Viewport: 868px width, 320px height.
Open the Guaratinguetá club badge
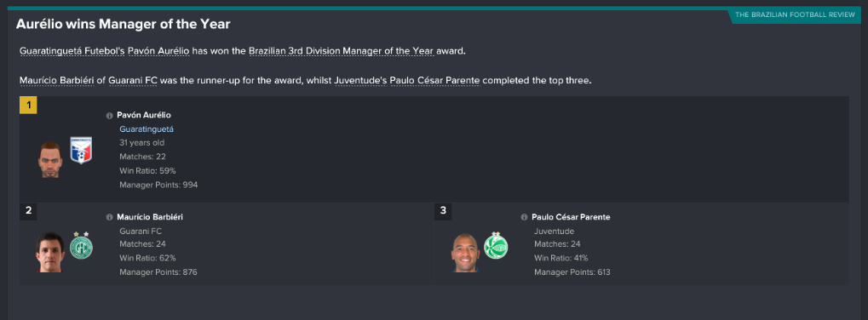coord(81,151)
